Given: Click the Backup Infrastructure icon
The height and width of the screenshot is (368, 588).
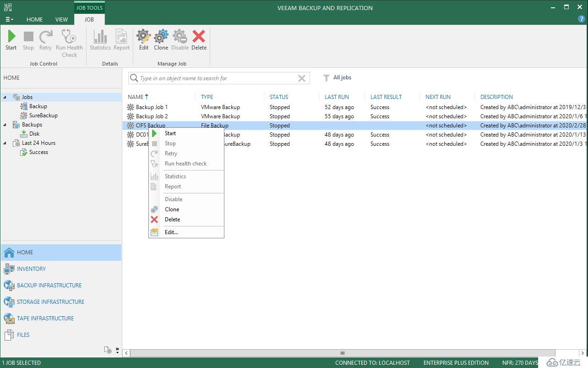Looking at the screenshot, I should click(x=9, y=285).
